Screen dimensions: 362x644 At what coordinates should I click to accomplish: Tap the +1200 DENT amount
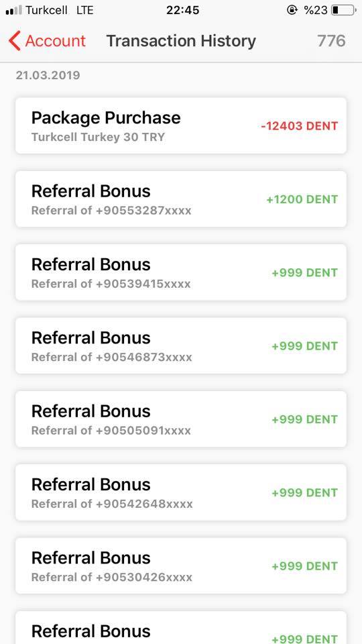point(302,199)
